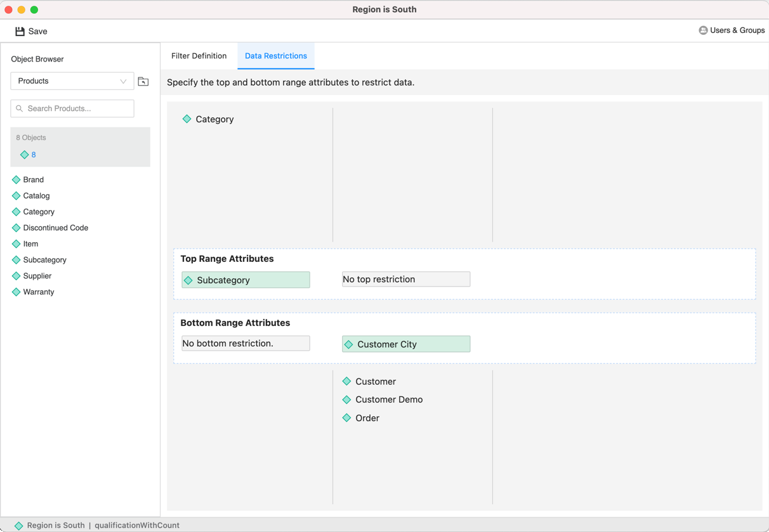Click the Save floppy disk icon
The height and width of the screenshot is (532, 769).
(x=20, y=31)
